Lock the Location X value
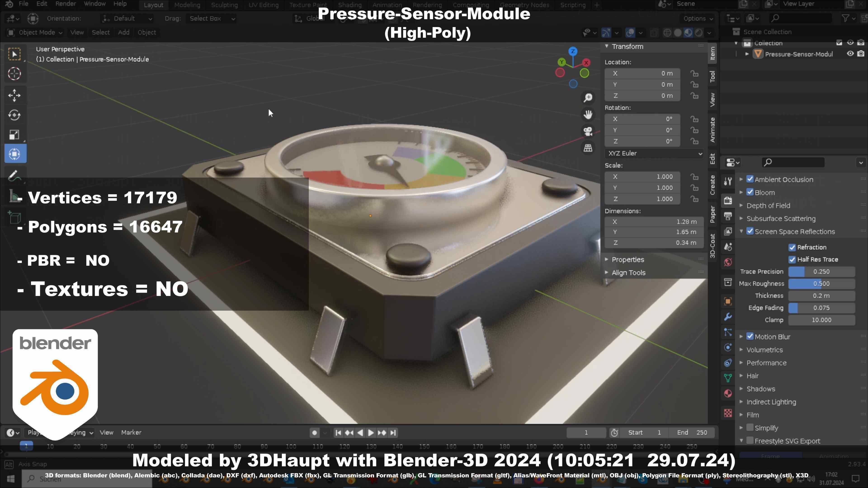The width and height of the screenshot is (868, 488). [x=694, y=73]
